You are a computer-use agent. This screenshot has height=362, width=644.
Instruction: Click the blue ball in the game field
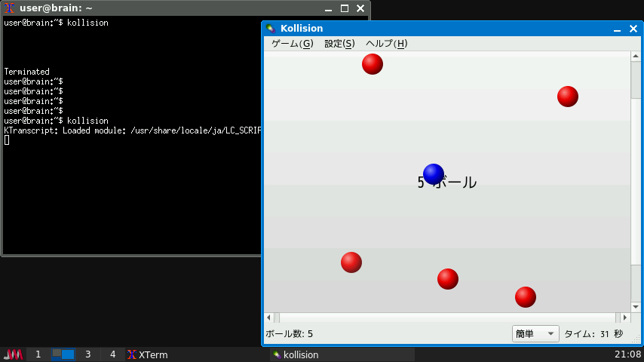(434, 174)
